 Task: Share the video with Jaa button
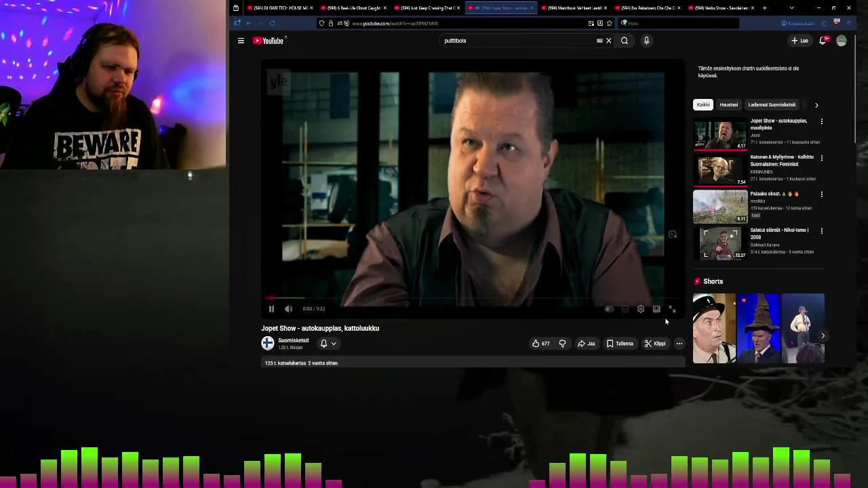(x=587, y=344)
